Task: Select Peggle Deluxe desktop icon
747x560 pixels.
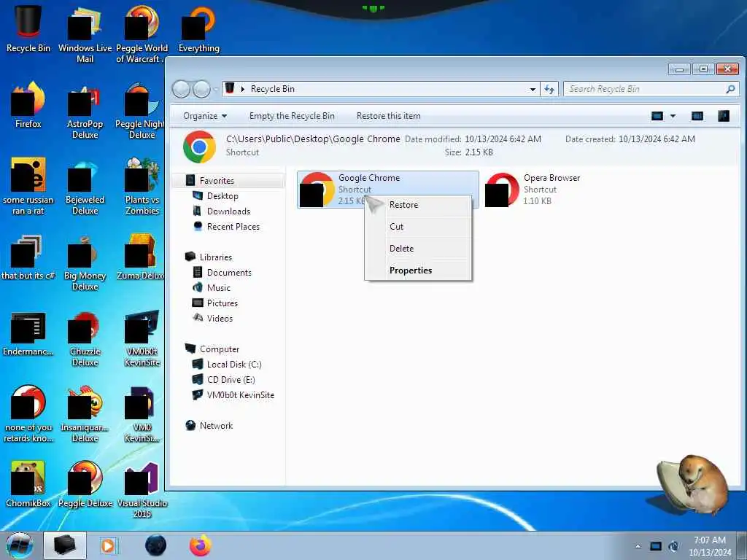Action: (x=85, y=484)
